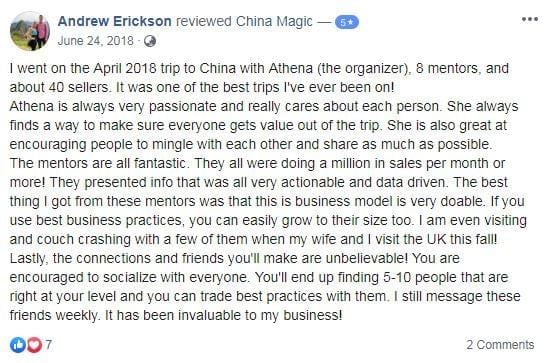The image size is (546, 363).
Task: Open the China Magic page link
Action: click(274, 21)
